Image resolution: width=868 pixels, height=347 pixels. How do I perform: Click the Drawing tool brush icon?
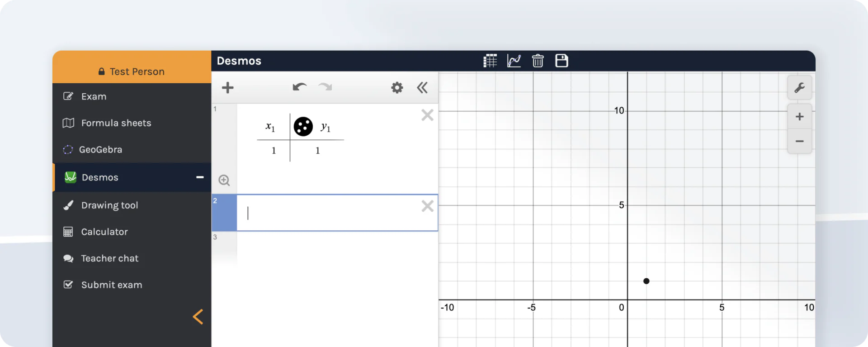point(68,205)
